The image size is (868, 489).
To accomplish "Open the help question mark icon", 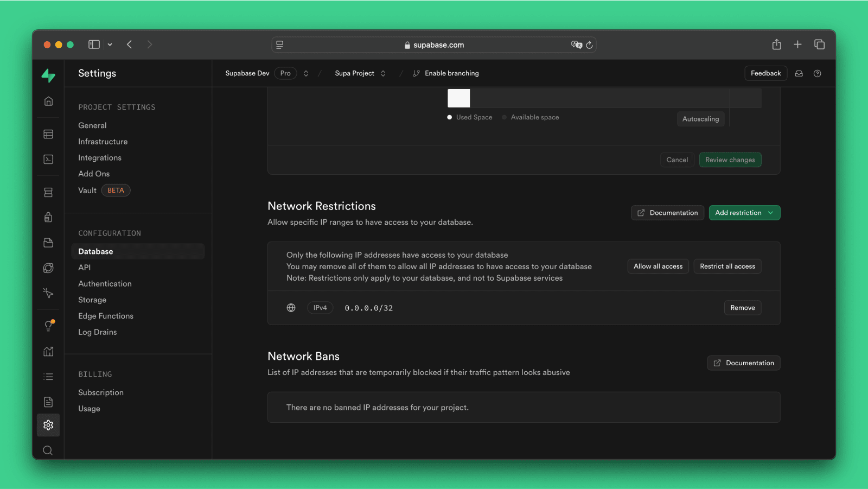I will 818,73.
